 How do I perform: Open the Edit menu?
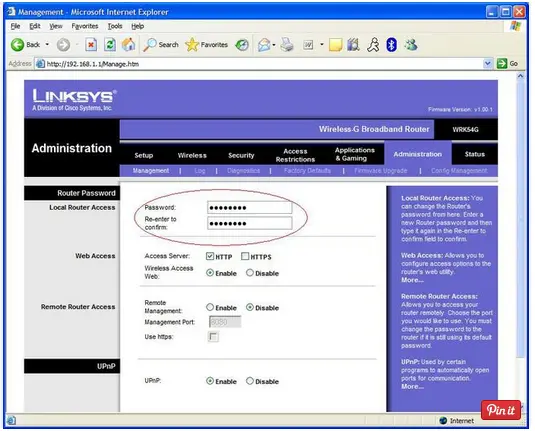click(34, 26)
